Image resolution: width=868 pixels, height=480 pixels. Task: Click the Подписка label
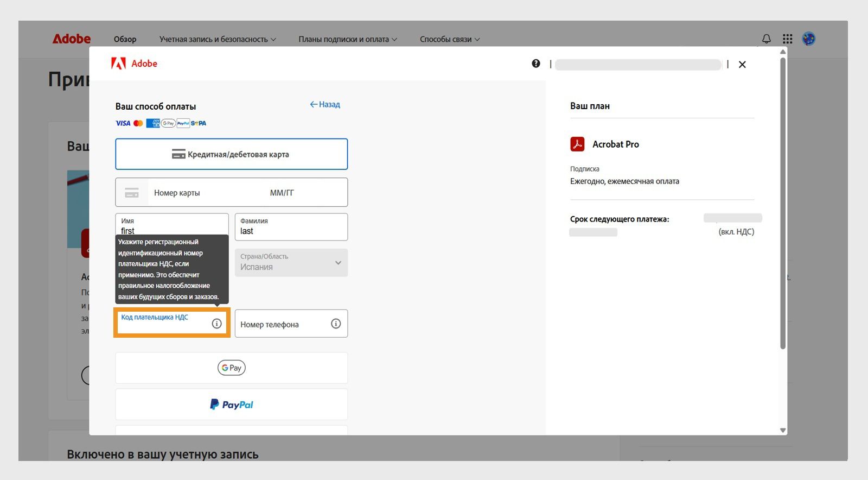pyautogui.click(x=585, y=169)
